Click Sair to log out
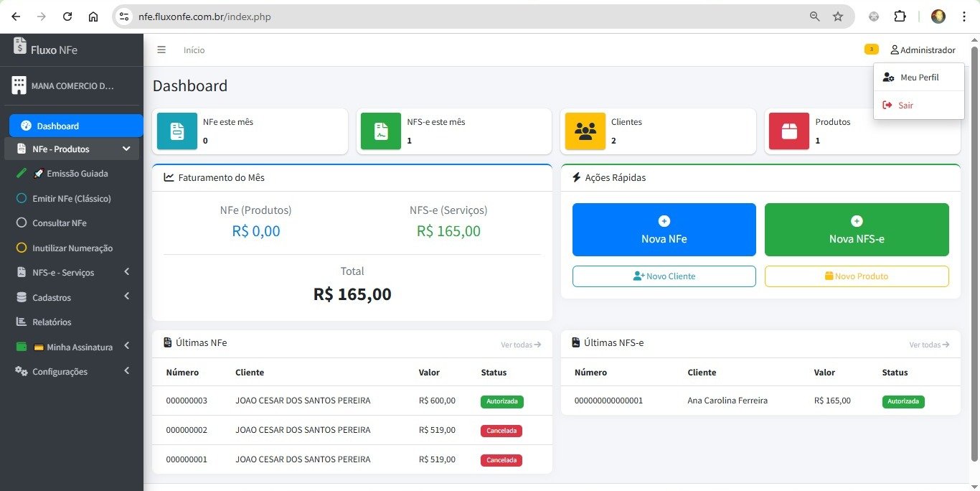 click(905, 105)
